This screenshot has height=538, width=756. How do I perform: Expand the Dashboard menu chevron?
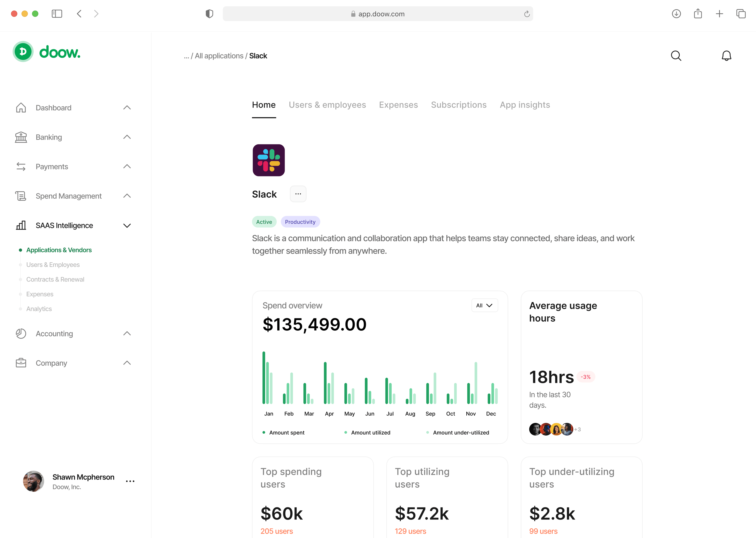pos(127,108)
